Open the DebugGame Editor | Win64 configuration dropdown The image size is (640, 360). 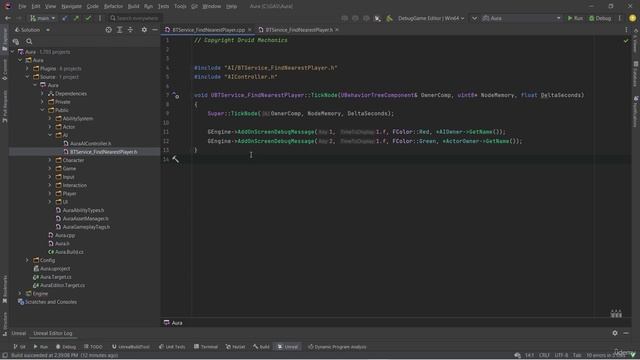[x=431, y=18]
